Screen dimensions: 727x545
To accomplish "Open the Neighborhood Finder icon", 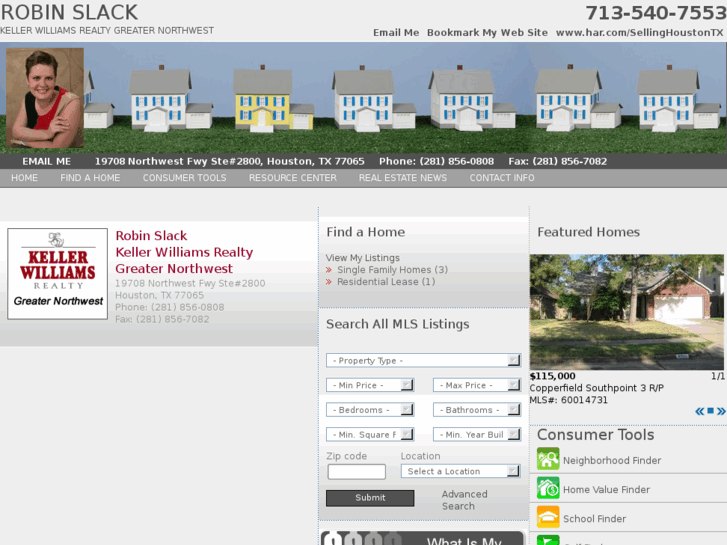I will pyautogui.click(x=548, y=459).
